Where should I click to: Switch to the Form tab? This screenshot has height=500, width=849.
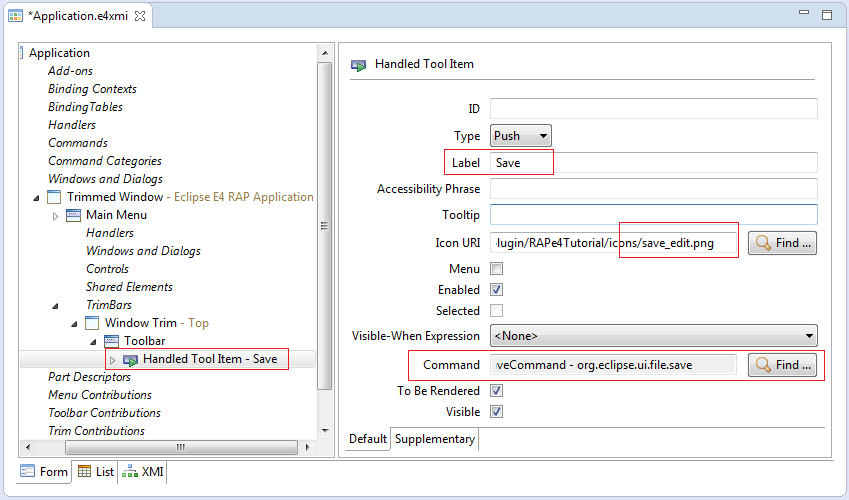(44, 472)
